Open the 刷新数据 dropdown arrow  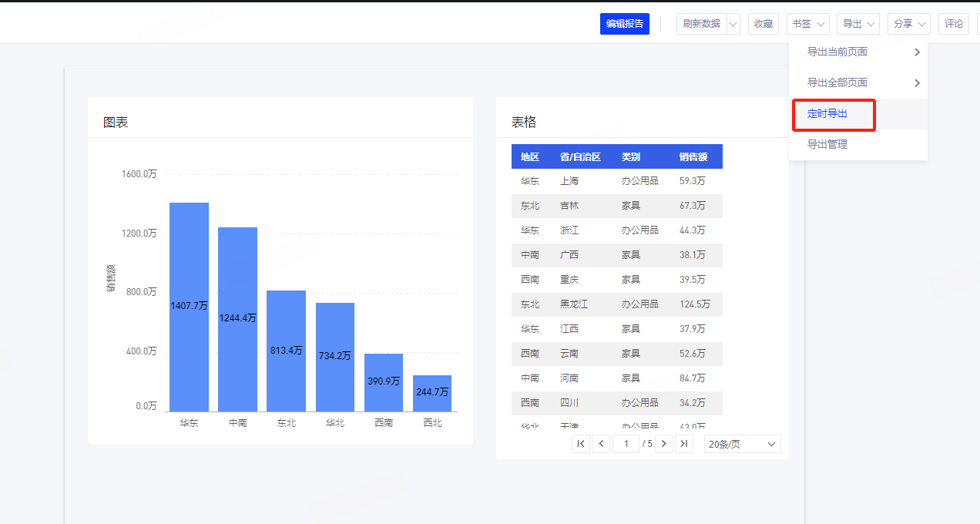tap(733, 24)
